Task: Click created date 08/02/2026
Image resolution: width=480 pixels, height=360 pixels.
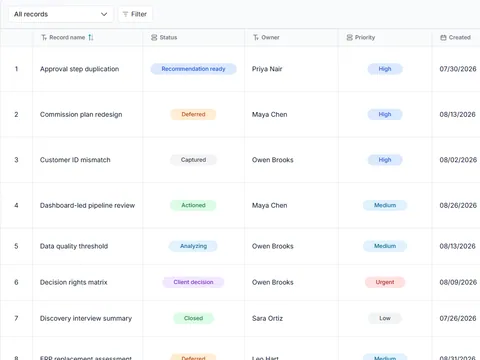Action: pyautogui.click(x=458, y=160)
